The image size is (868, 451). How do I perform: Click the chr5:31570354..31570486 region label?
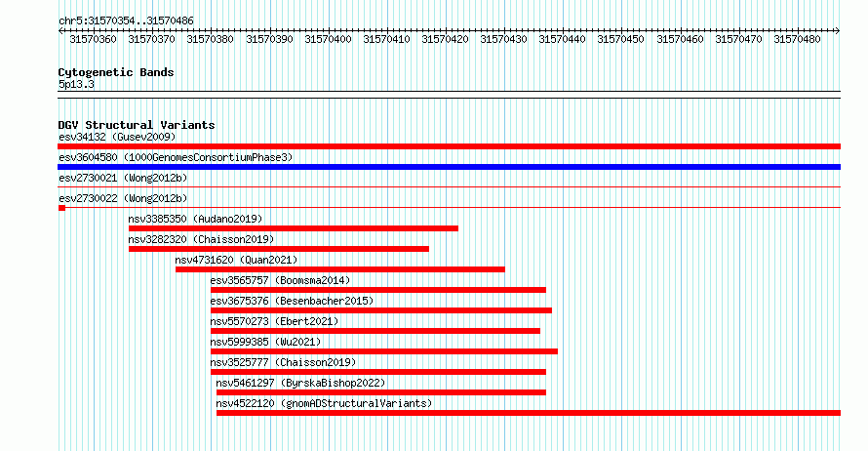pos(126,21)
